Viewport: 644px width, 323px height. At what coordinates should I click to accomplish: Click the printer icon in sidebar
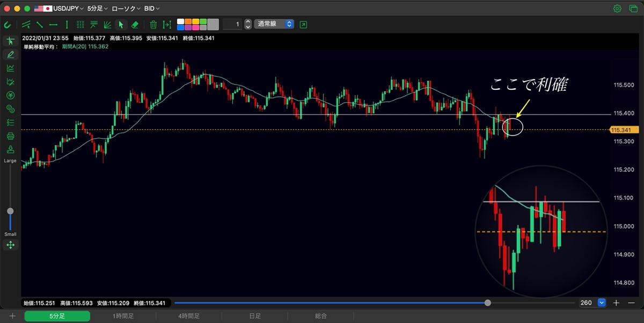coord(10,136)
